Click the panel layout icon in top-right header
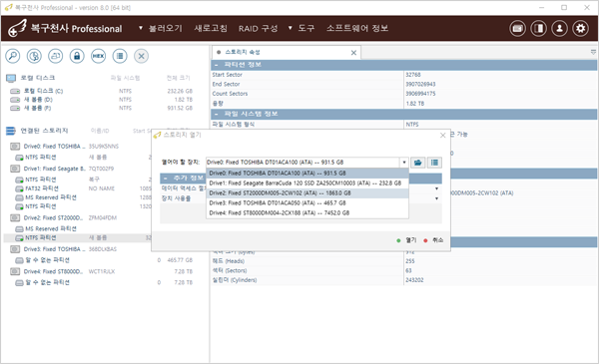Screen dimensions: 599x364 539,28
